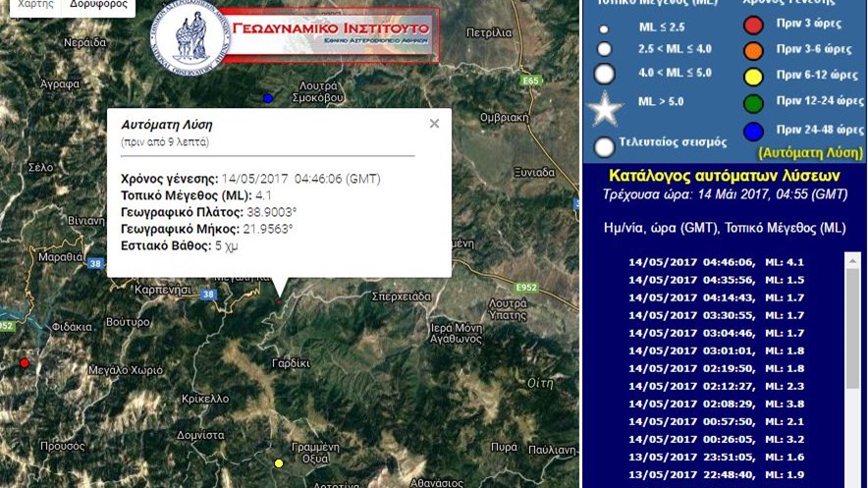Select catalog entry 14/05/2017 04:35:56 ML 1.5
This screenshot has height=488, width=868.
[x=716, y=280]
